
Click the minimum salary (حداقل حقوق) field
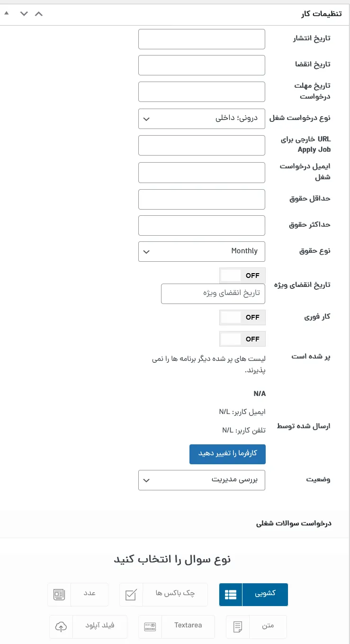[x=202, y=199]
